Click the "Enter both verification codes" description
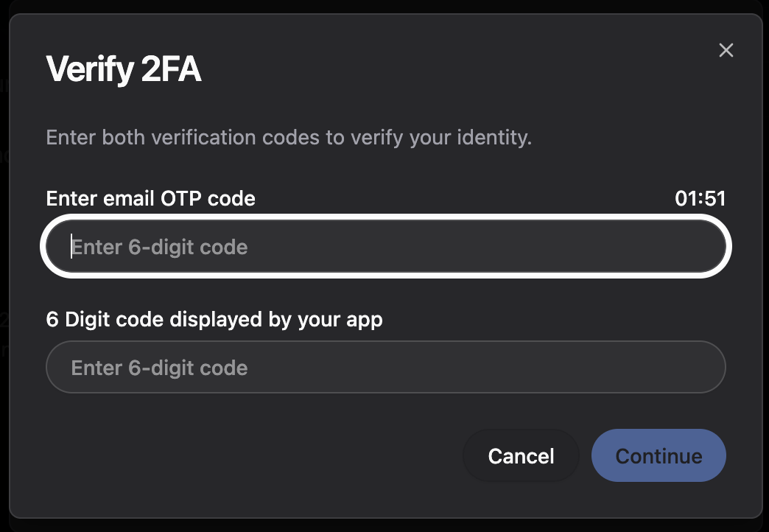The image size is (769, 532). click(288, 138)
